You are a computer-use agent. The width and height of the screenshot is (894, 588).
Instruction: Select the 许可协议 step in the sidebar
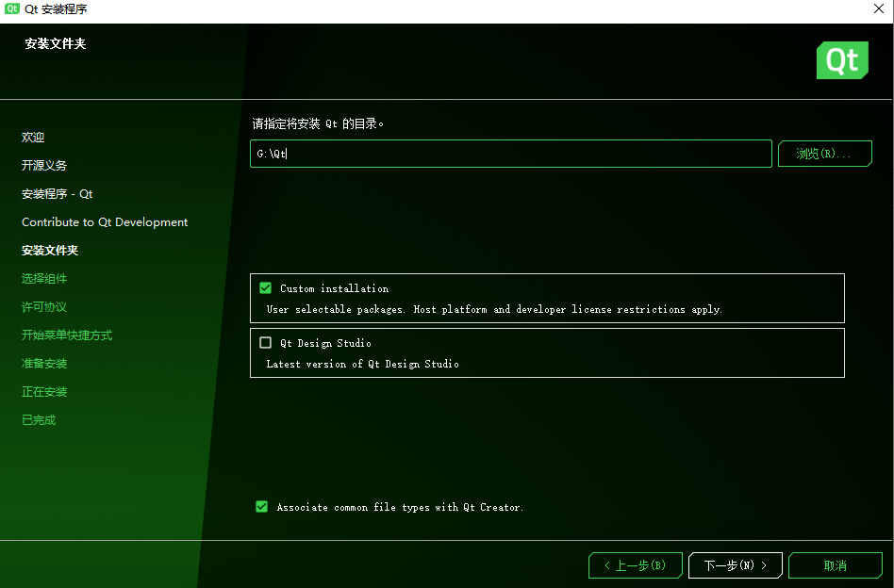pos(43,306)
